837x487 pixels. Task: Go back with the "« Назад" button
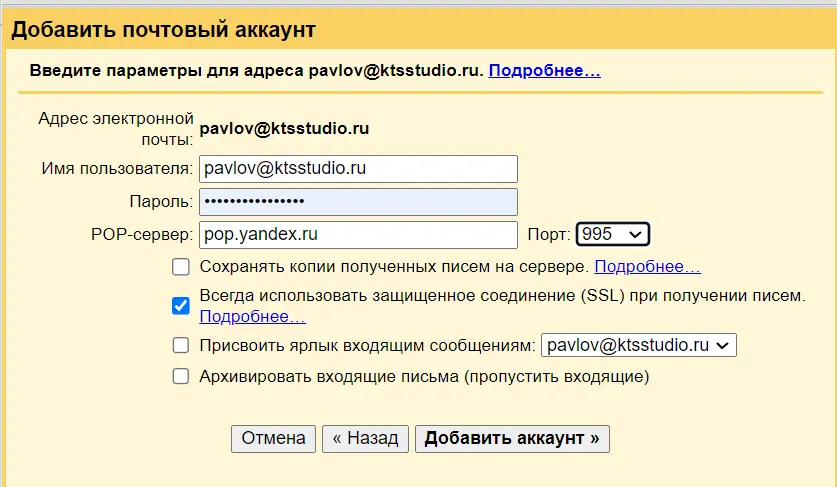[365, 439]
